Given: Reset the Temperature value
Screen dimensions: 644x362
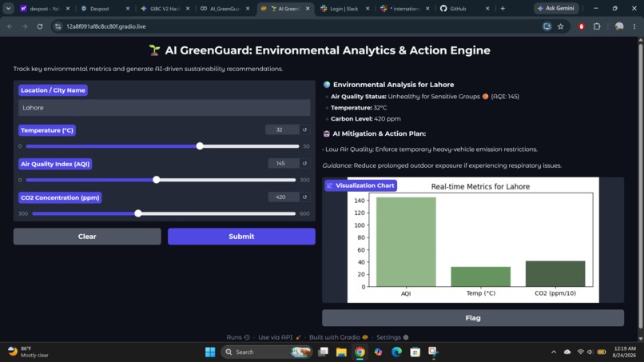Looking at the screenshot, I should tap(304, 129).
